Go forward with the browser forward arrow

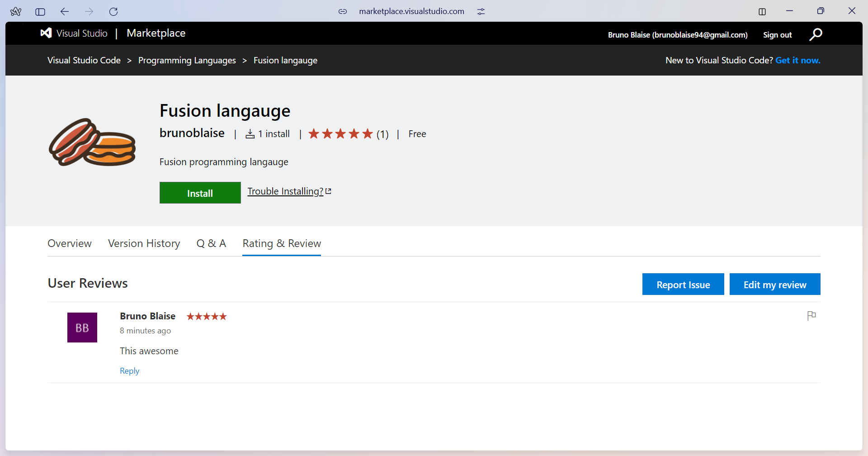point(89,11)
